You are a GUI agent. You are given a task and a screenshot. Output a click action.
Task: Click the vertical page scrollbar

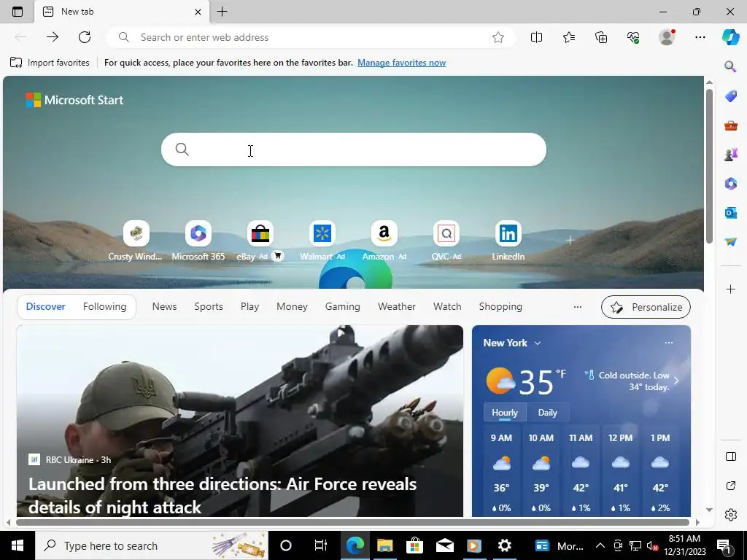[x=709, y=166]
